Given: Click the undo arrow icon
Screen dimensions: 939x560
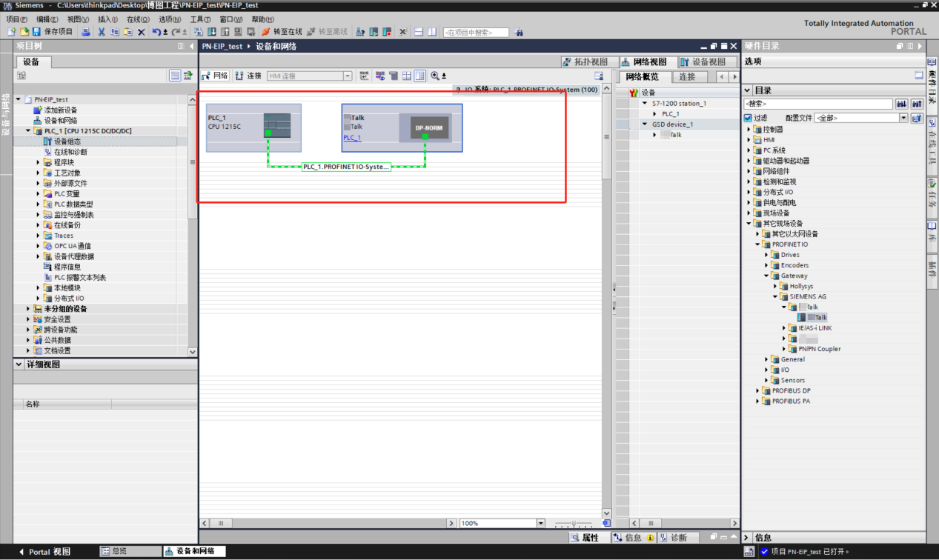Looking at the screenshot, I should point(156,32).
